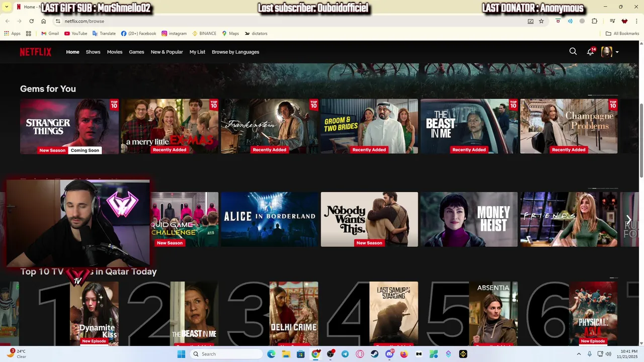Image resolution: width=644 pixels, height=362 pixels.
Task: Click the Windows taskbar Search box
Action: pyautogui.click(x=226, y=354)
